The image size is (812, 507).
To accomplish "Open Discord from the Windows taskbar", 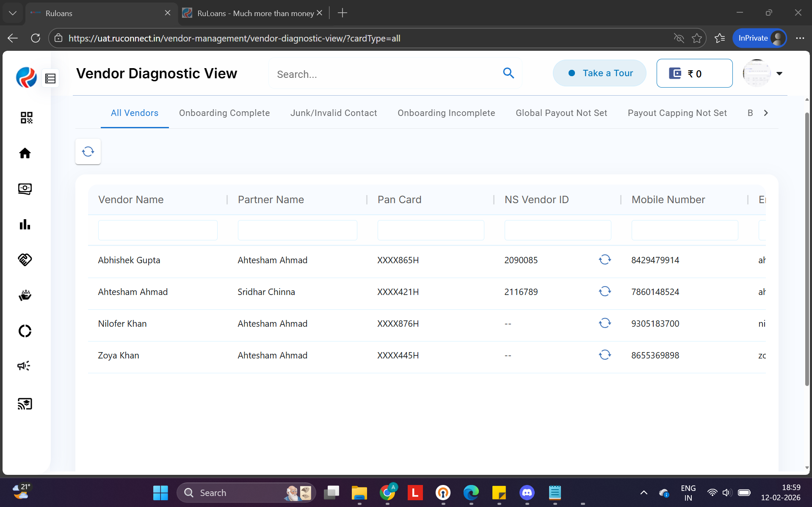I will (x=527, y=493).
